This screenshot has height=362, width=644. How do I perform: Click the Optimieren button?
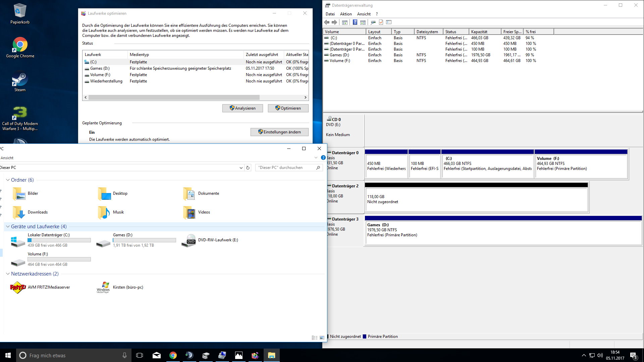[x=288, y=108]
